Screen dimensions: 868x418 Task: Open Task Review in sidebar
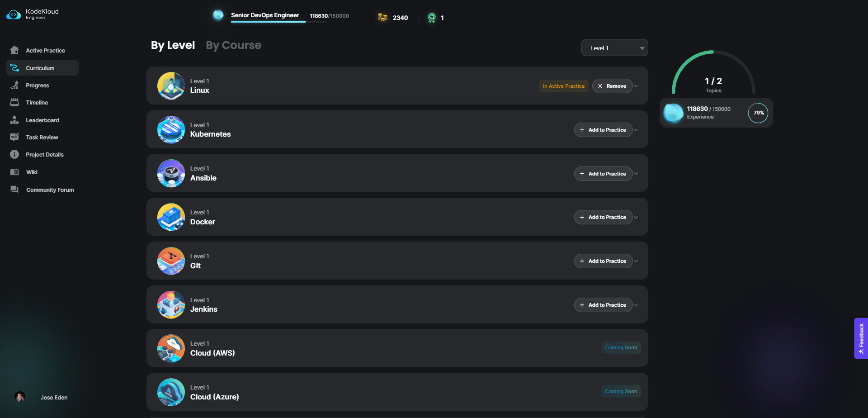tap(42, 137)
